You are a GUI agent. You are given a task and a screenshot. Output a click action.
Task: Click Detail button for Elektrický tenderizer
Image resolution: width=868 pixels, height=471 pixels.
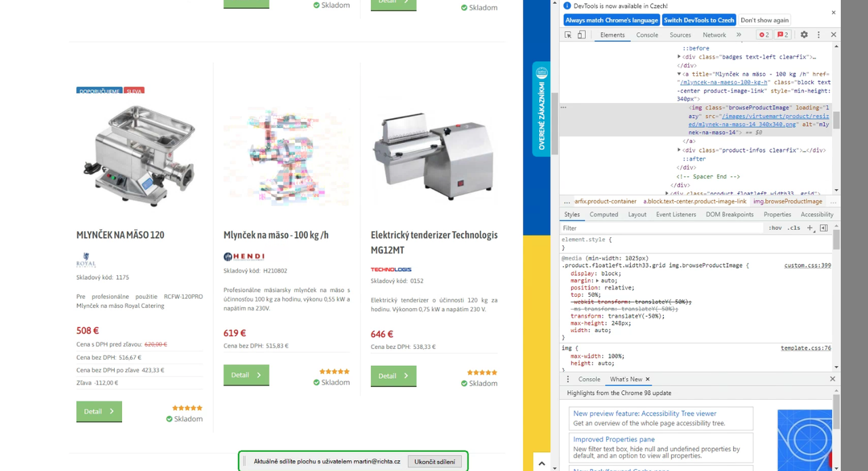[393, 376]
